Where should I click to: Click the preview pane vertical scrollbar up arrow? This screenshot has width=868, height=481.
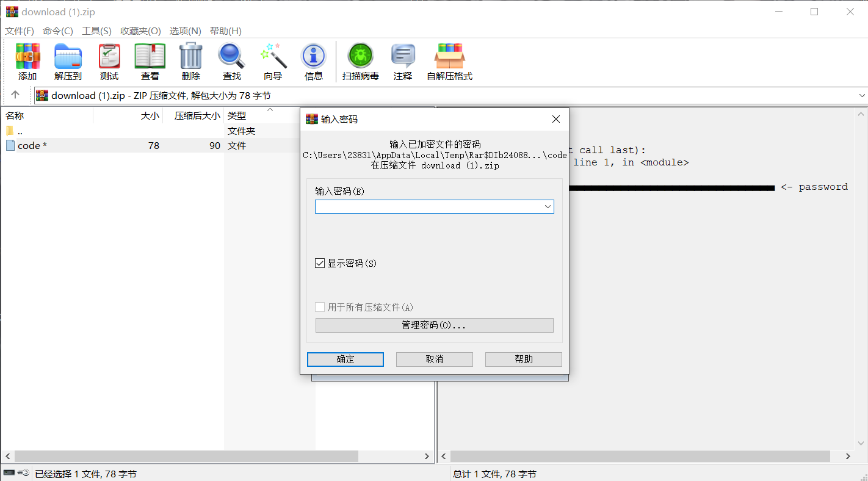861,114
